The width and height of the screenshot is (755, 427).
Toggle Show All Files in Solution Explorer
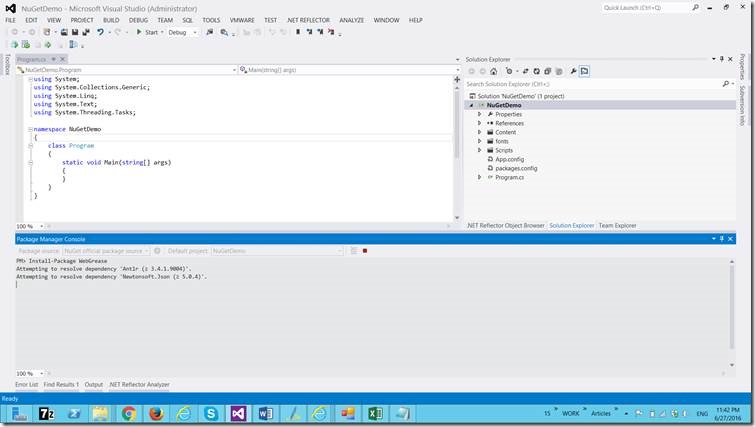[559, 71]
